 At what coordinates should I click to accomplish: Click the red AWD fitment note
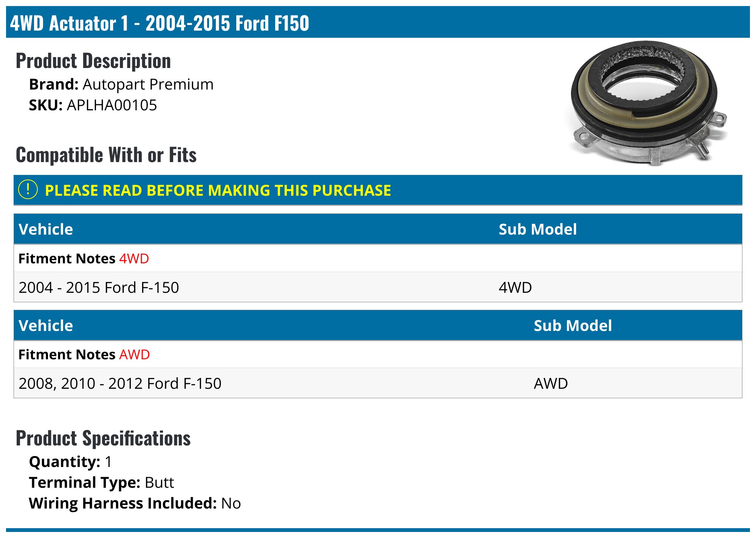135,355
